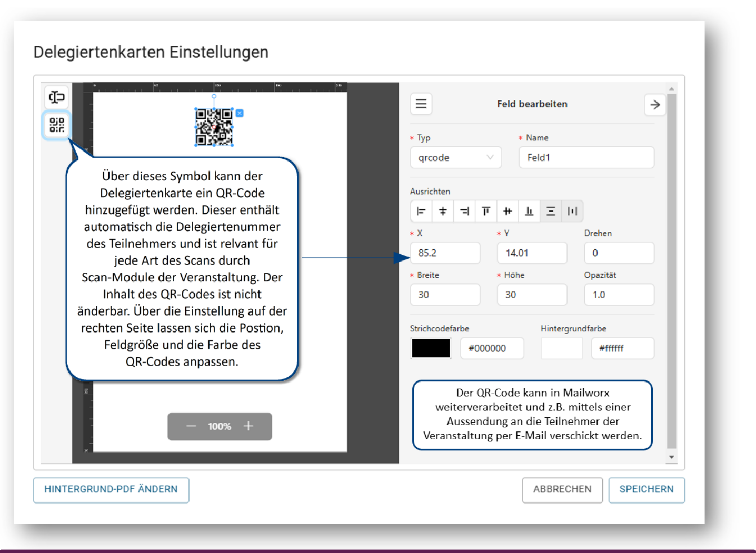Zoom in with the plus button
The height and width of the screenshot is (553, 756).
(x=248, y=426)
